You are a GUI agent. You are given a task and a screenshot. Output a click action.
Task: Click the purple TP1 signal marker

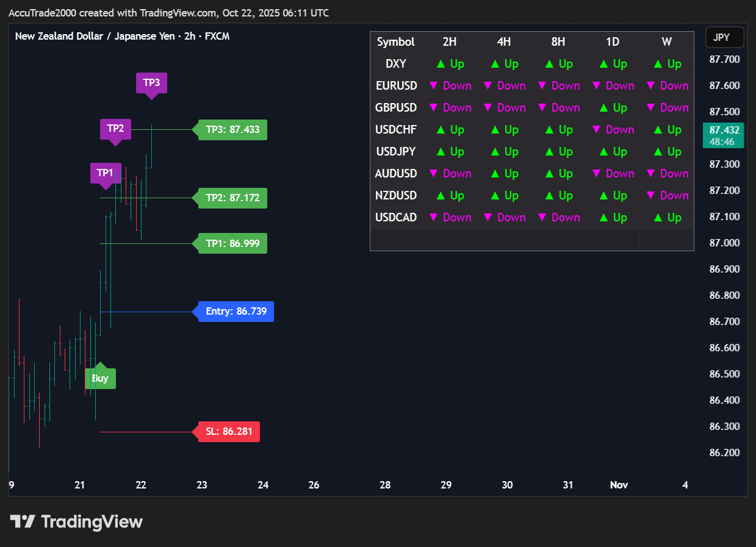pyautogui.click(x=106, y=173)
